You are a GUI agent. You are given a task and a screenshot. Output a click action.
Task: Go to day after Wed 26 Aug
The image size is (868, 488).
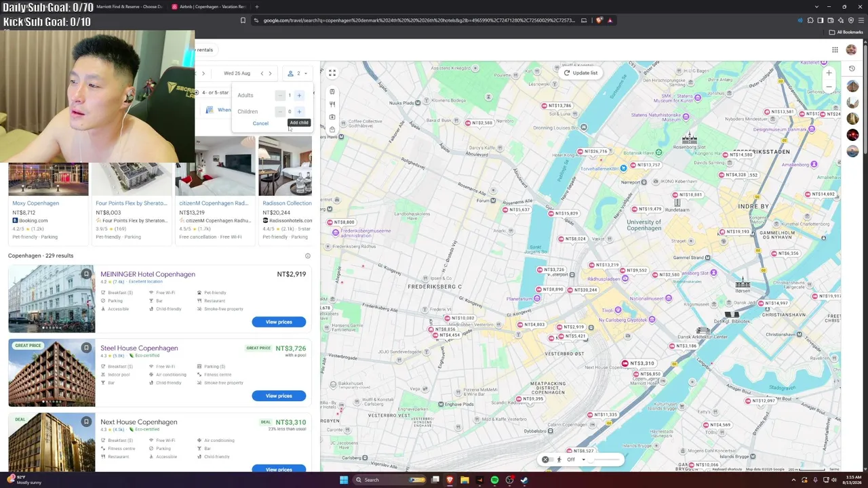coord(270,73)
